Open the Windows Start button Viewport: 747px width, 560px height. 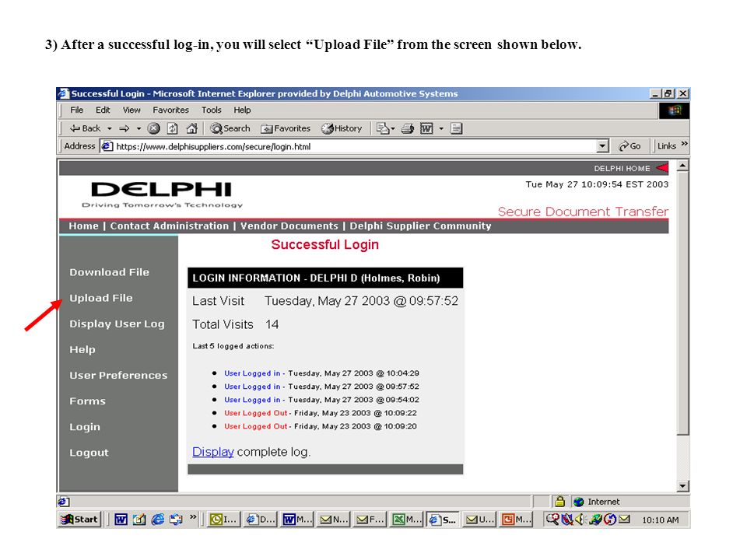[79, 520]
